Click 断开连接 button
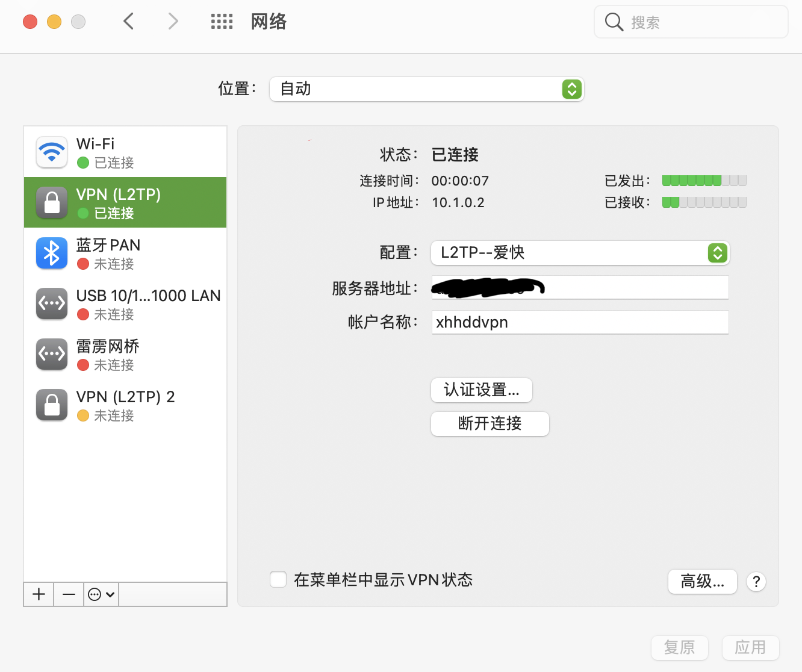Viewport: 802px width, 672px height. [490, 424]
